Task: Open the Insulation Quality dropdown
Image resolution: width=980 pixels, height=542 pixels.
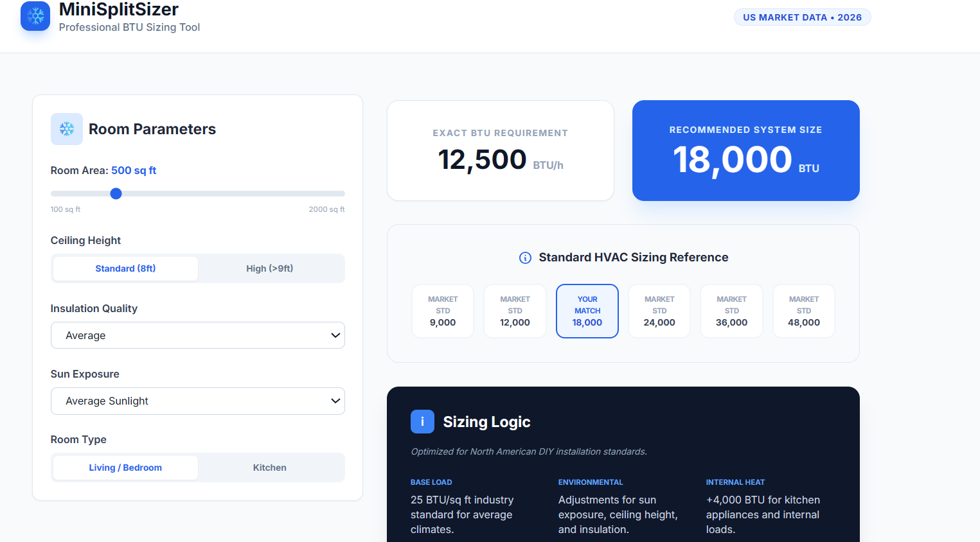Action: (x=198, y=335)
